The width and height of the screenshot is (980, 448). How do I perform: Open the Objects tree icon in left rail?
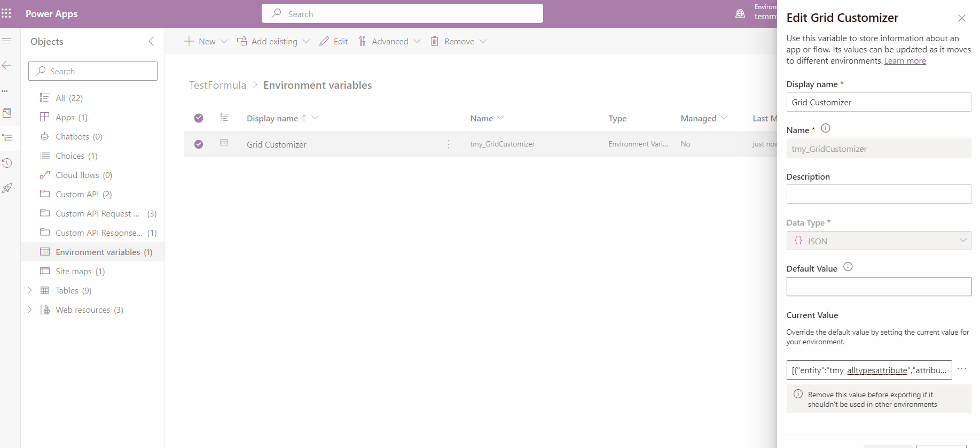pos(7,138)
